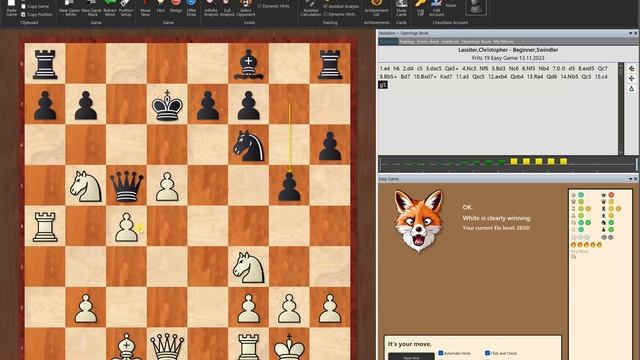
Task: Click the Next Hint button
Action: click(x=411, y=357)
